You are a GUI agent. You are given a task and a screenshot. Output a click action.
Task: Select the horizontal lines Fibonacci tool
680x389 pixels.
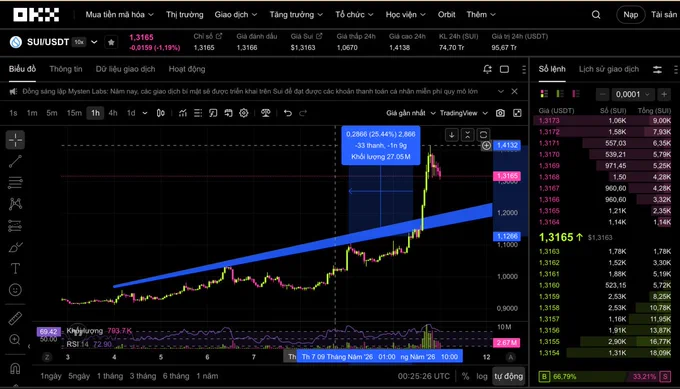(x=15, y=183)
